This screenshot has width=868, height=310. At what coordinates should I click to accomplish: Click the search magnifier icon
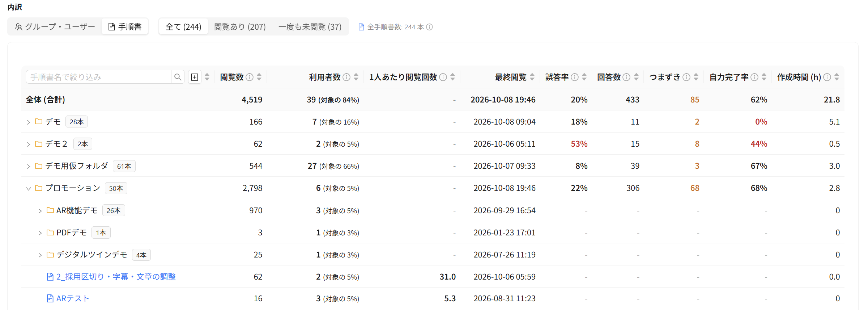click(178, 77)
